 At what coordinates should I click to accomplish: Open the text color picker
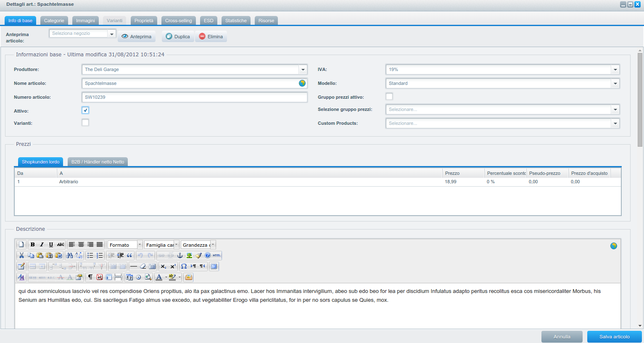coord(158,277)
